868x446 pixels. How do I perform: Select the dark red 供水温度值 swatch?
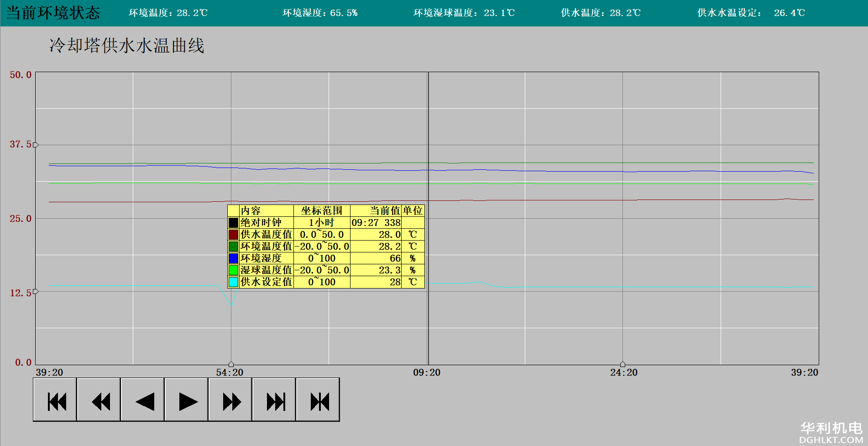tap(233, 235)
